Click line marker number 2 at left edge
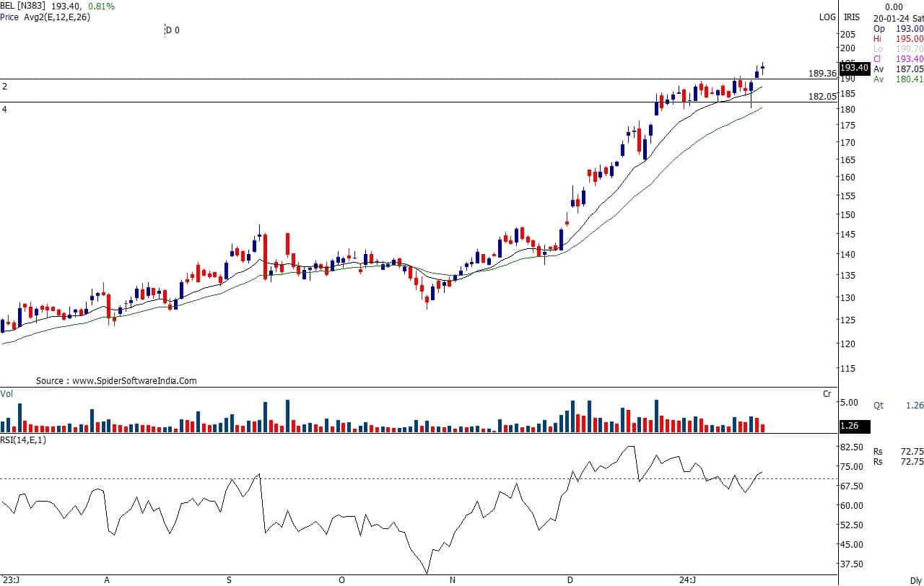The width and height of the screenshot is (924, 586). click(4, 86)
